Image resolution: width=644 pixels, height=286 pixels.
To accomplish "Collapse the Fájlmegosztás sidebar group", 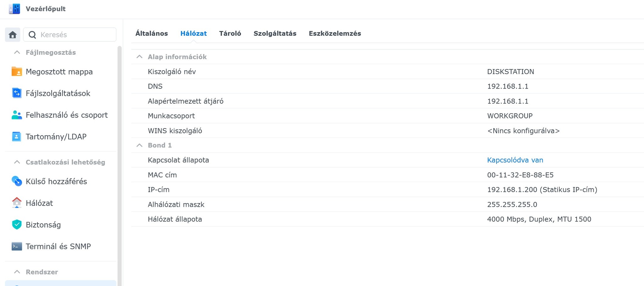I will [x=17, y=52].
